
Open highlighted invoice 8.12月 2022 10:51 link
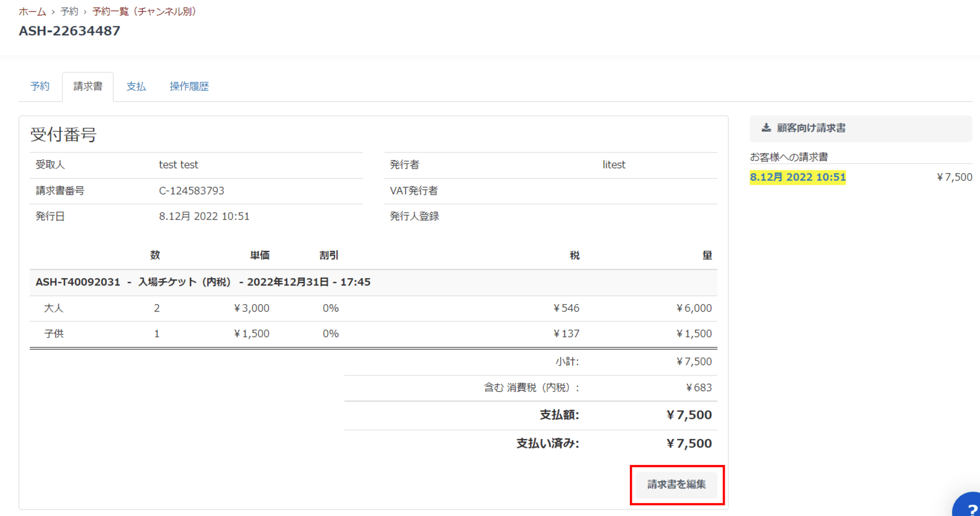[797, 177]
